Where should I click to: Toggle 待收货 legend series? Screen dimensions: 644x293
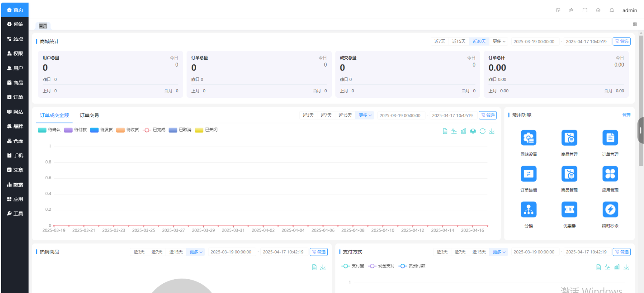[127, 130]
